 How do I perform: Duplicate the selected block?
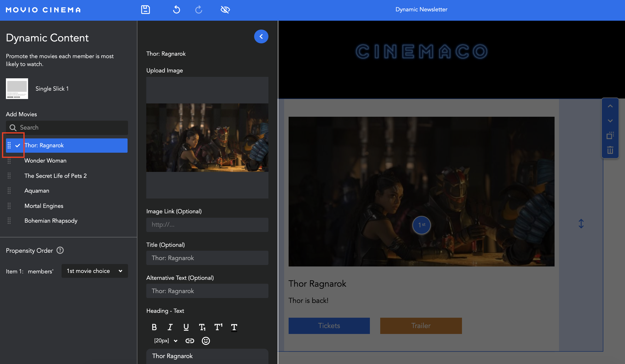610,135
